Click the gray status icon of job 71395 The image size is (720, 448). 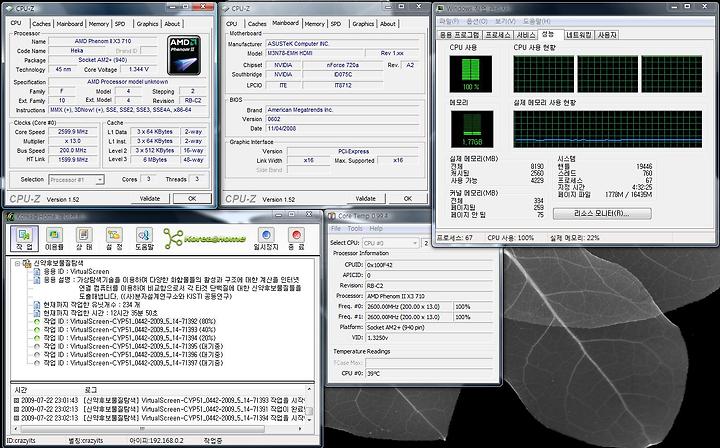(37, 346)
